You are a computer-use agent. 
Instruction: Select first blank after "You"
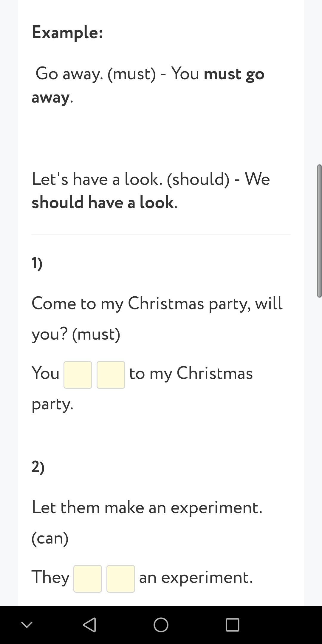(78, 375)
